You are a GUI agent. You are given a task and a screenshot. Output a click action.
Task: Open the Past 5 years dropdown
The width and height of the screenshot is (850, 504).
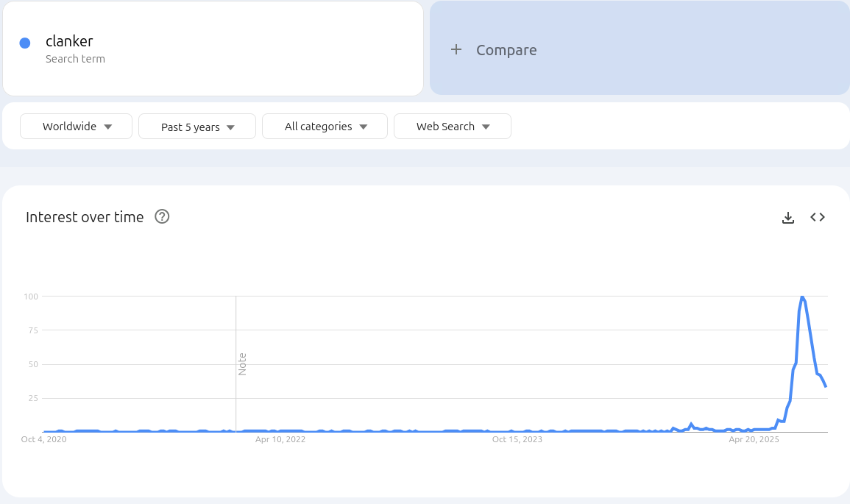coord(196,127)
